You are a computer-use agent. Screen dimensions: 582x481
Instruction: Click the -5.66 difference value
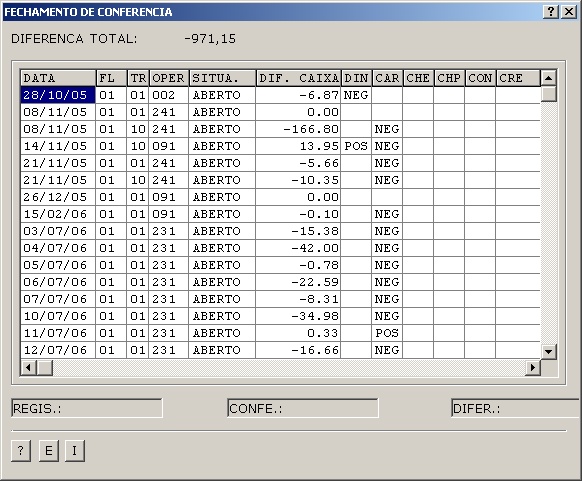point(319,163)
